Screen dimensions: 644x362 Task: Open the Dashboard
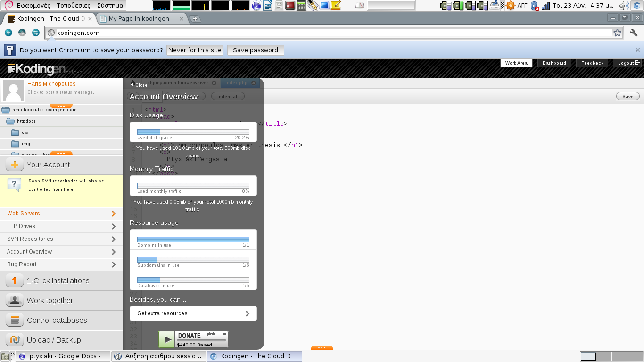coord(554,63)
